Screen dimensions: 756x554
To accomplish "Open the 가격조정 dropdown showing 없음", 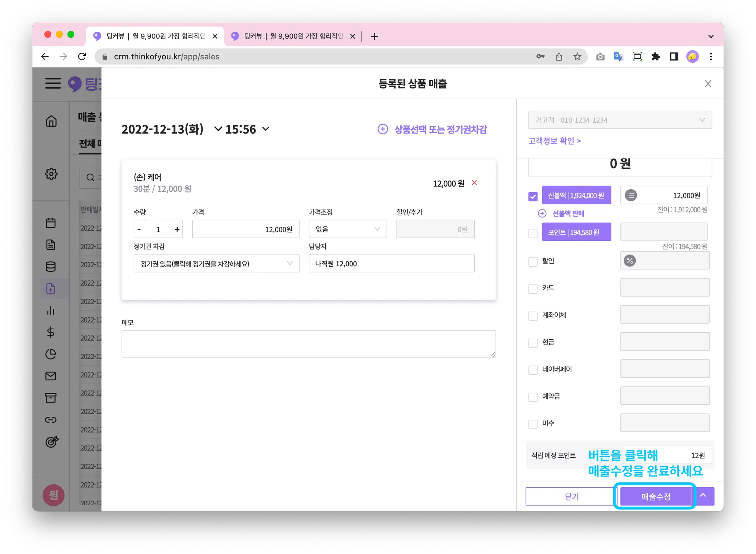I will pyautogui.click(x=348, y=229).
